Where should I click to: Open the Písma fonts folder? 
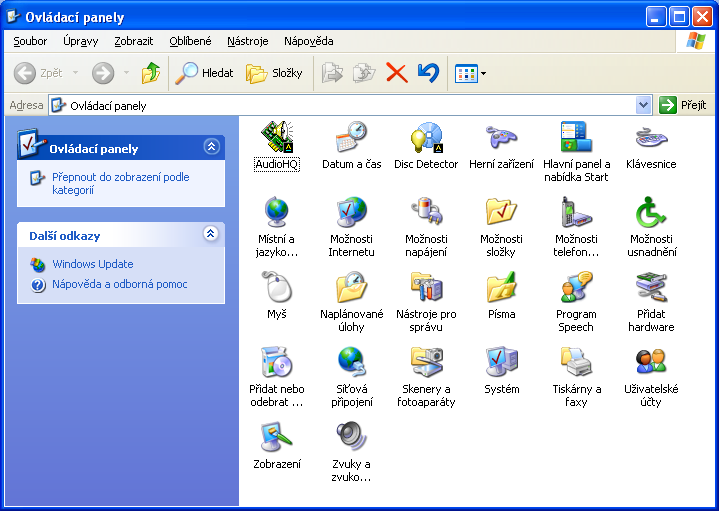tap(501, 287)
